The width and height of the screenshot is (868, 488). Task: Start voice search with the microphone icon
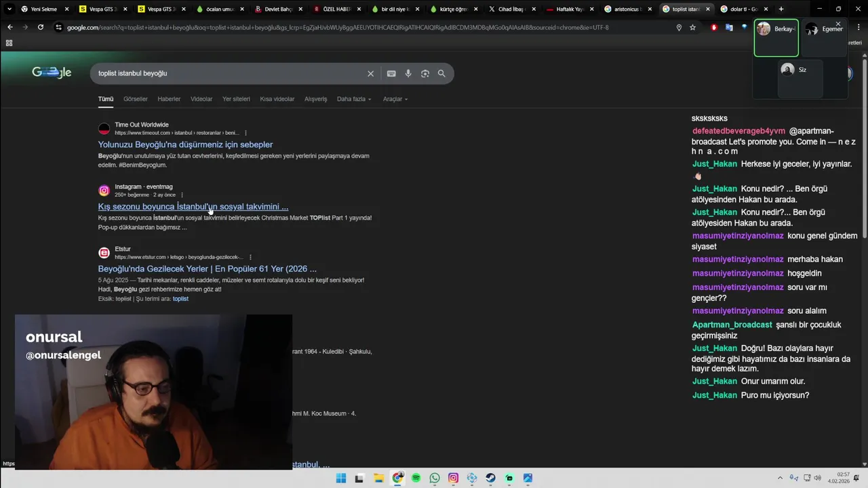click(408, 73)
